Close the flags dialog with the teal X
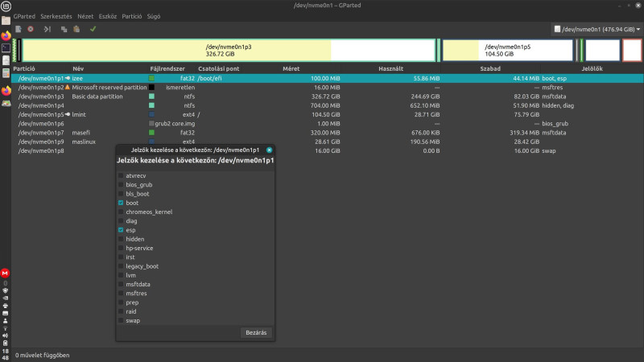 point(269,150)
